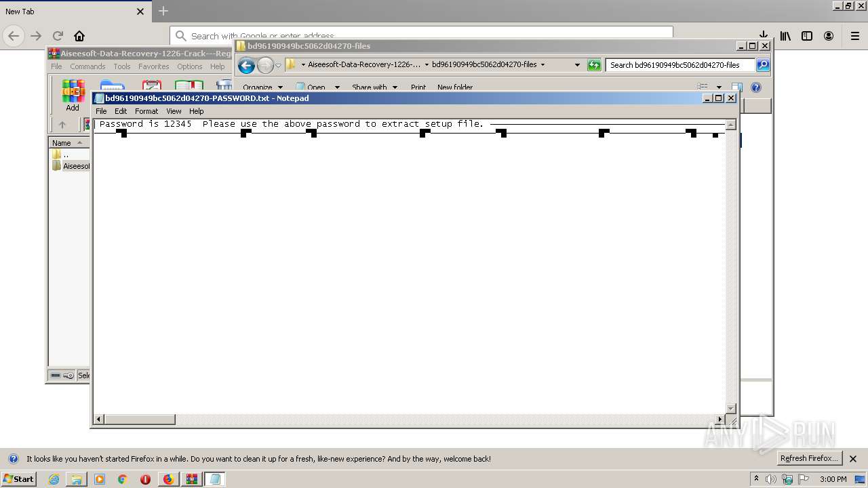This screenshot has height=488, width=868.
Task: Click Explorer Back navigation button
Action: [246, 65]
